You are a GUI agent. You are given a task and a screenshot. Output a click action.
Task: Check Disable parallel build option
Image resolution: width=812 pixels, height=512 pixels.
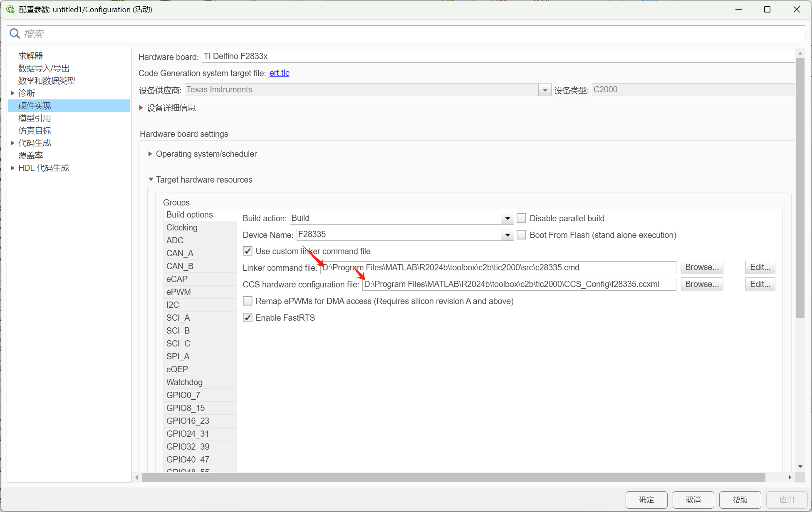click(x=521, y=218)
